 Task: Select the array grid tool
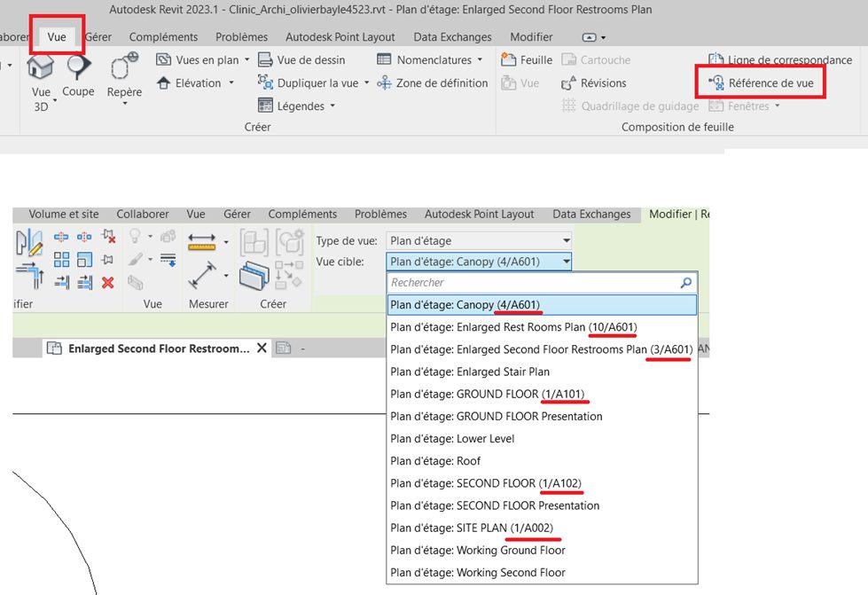click(x=61, y=260)
